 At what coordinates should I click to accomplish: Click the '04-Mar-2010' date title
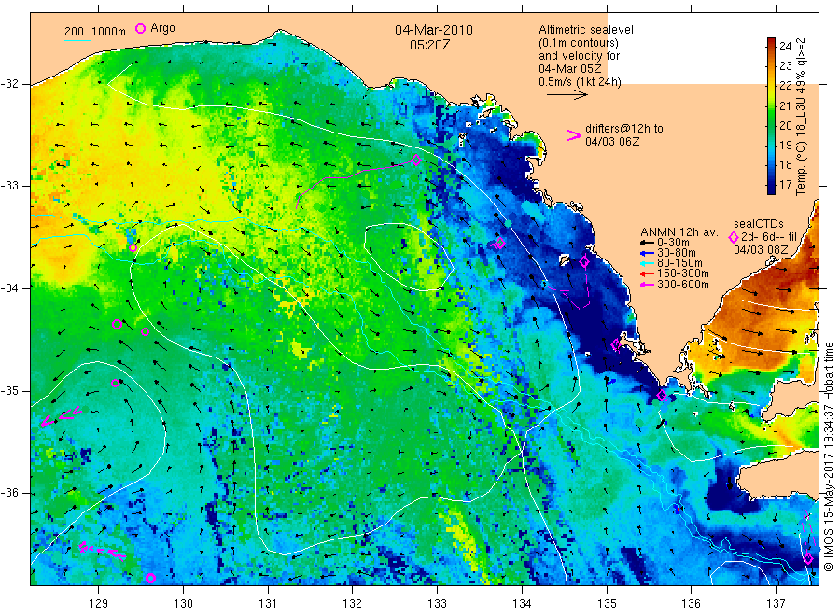click(x=434, y=30)
